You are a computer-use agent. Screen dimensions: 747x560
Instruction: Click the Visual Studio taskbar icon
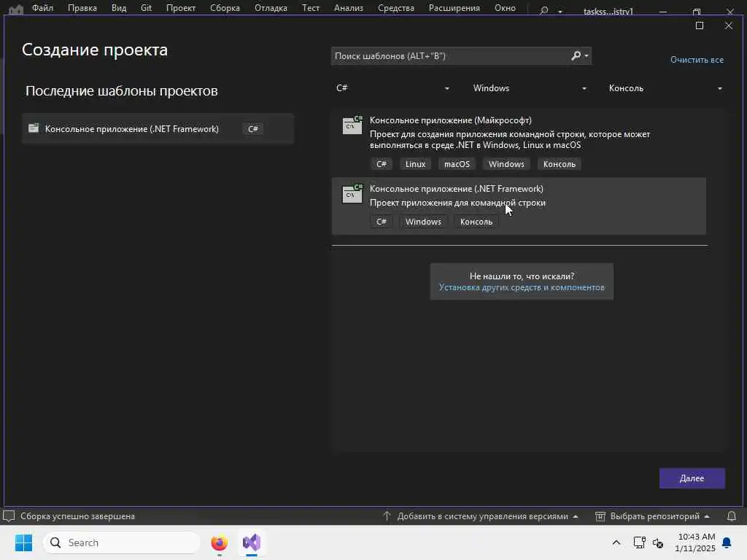click(x=252, y=542)
